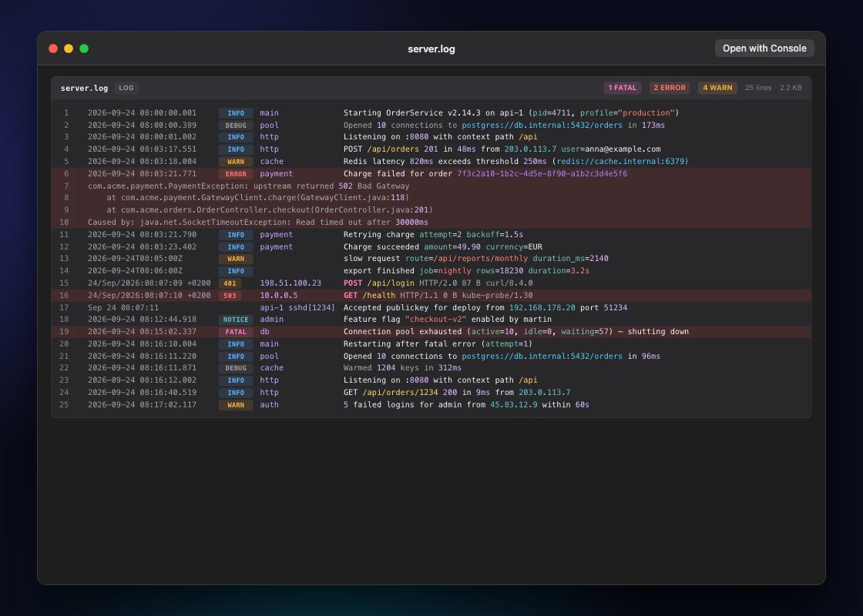863x616 pixels.
Task: Select the "Starting OrderService v2.14.3" message
Action: point(512,112)
